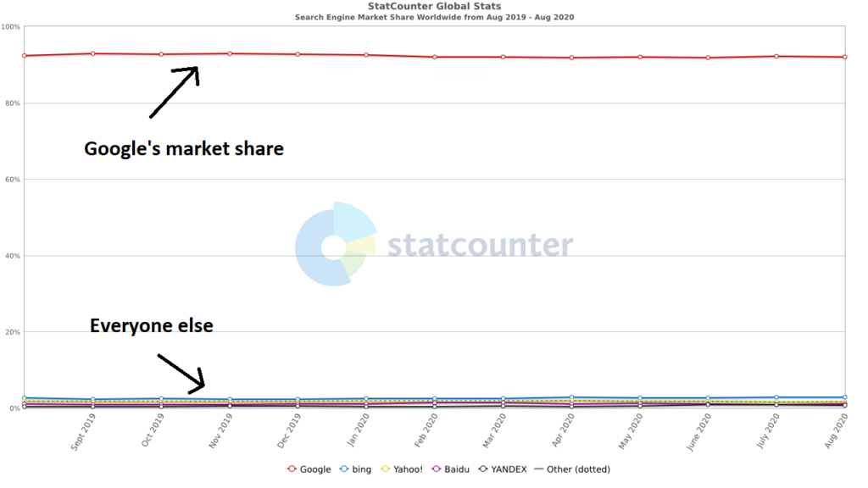Select bing's Apr 2020 data point
868x488 pixels.
[571, 397]
